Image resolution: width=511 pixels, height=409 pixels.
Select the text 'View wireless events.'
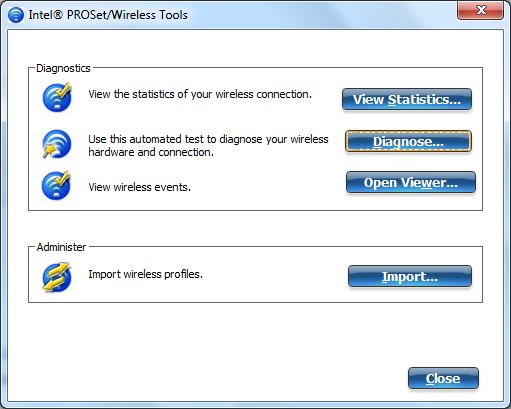139,187
